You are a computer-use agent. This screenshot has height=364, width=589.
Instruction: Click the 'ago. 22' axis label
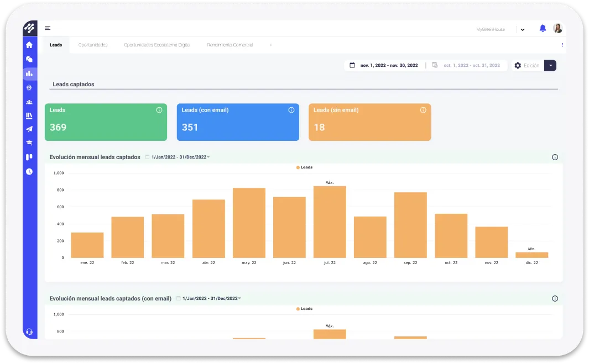(x=370, y=263)
